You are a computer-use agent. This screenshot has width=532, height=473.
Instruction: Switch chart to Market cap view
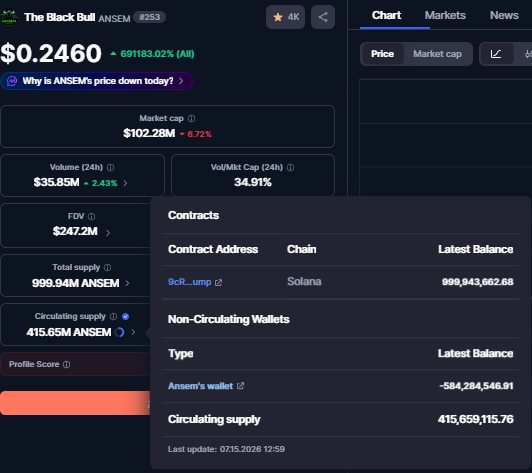tap(437, 54)
